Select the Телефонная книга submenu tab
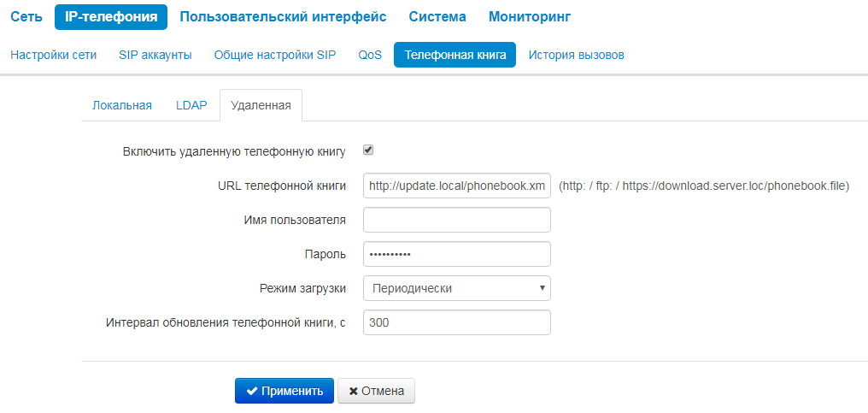 tap(455, 55)
